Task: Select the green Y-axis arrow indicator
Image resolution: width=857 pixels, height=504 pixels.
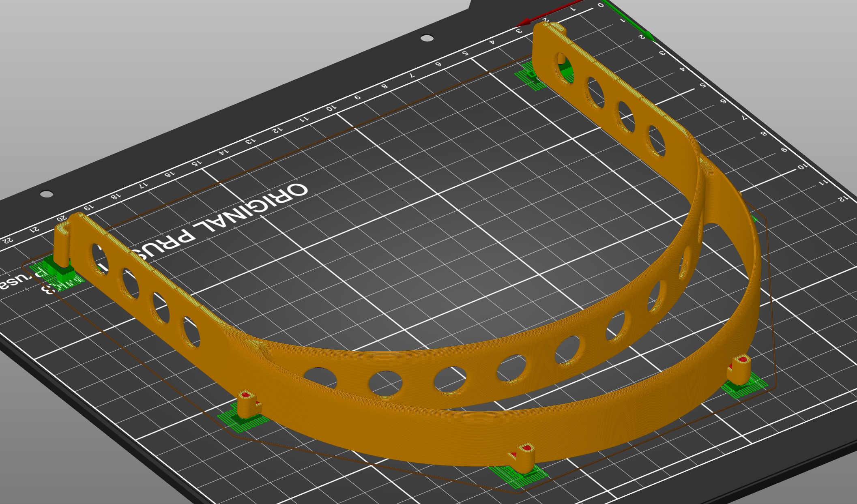Action: [649, 34]
